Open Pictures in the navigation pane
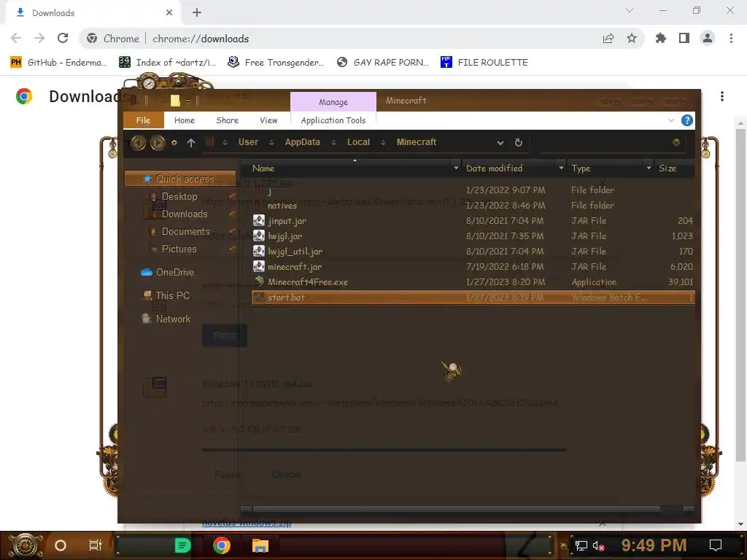 click(179, 249)
